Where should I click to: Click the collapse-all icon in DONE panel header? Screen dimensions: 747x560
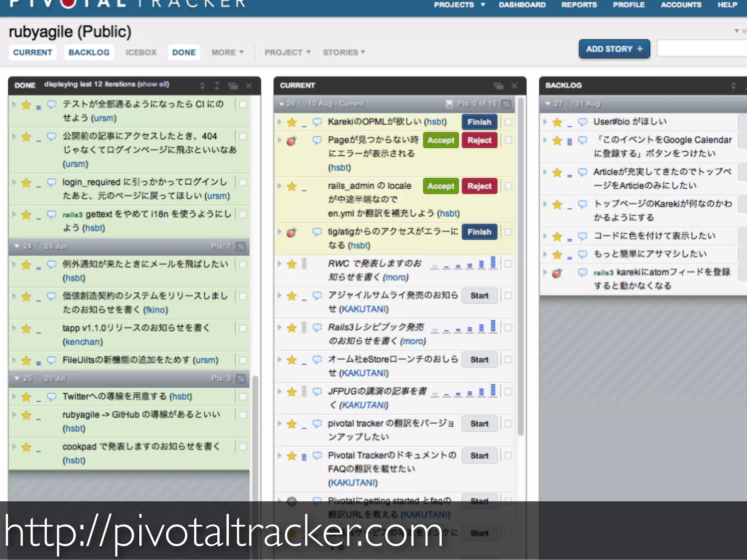tap(217, 86)
